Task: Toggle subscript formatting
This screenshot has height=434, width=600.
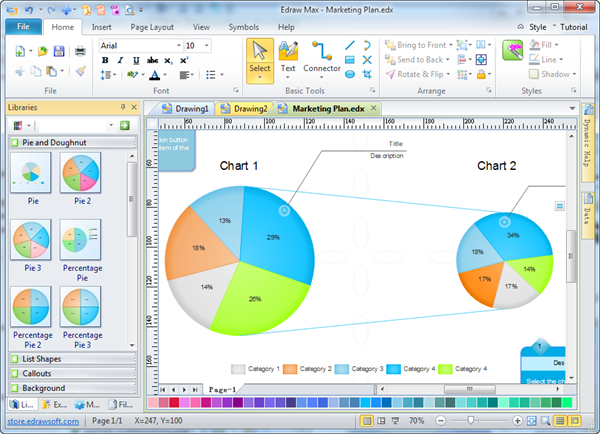Action: pos(168,60)
